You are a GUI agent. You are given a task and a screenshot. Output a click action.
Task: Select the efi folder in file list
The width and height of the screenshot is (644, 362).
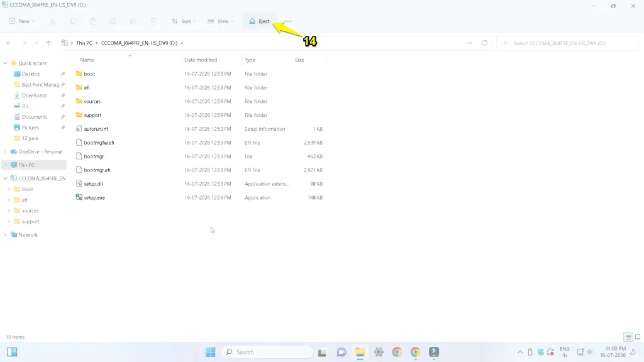coord(87,87)
